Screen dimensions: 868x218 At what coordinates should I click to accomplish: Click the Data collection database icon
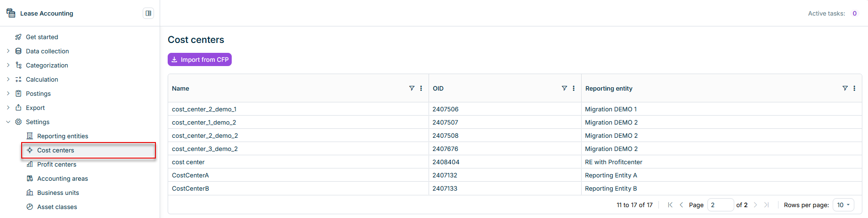(18, 51)
